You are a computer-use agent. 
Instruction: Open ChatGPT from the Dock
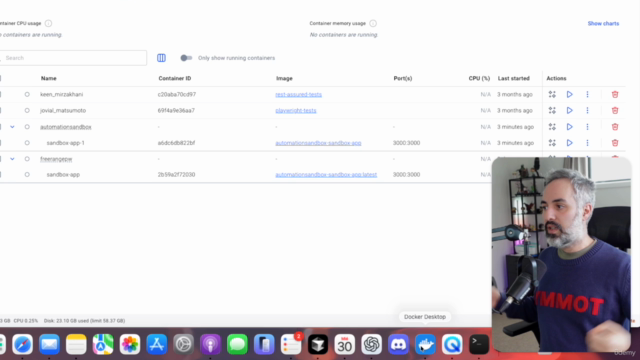371,344
